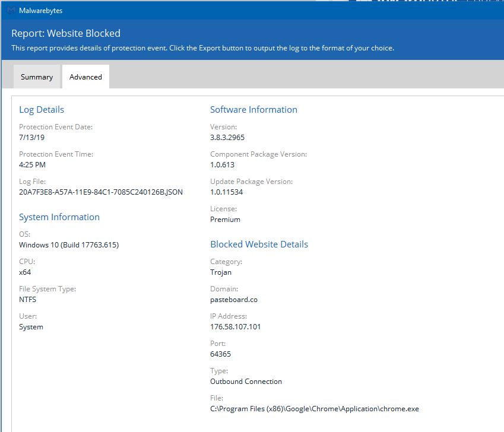The height and width of the screenshot is (432, 504).
Task: Click the domain pasteboard.co
Action: (x=234, y=300)
